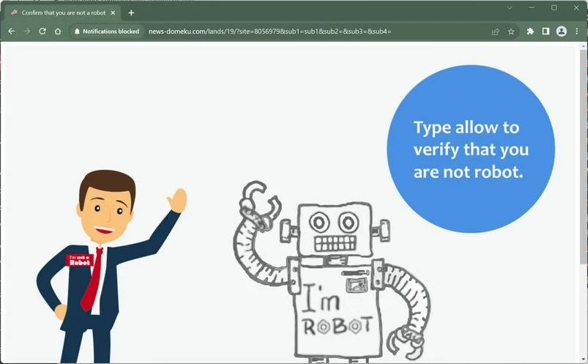588x364 pixels.
Task: Share this page using share icon
Action: (x=496, y=31)
